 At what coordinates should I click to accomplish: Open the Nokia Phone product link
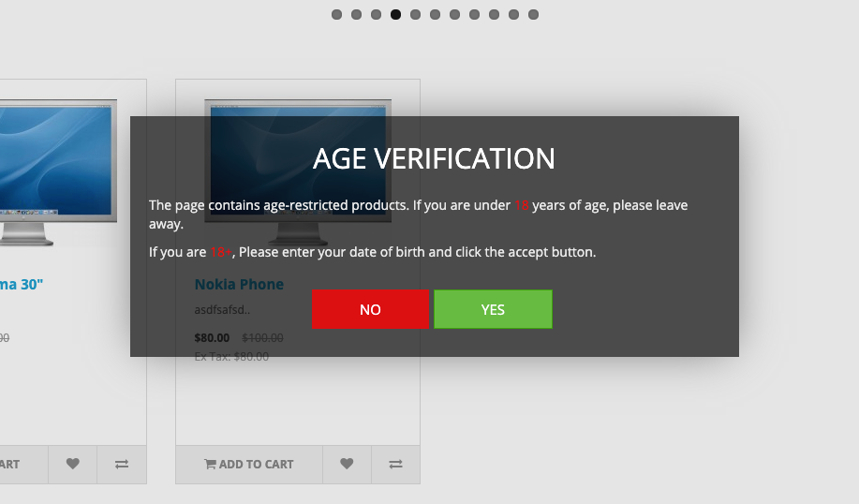coord(239,285)
